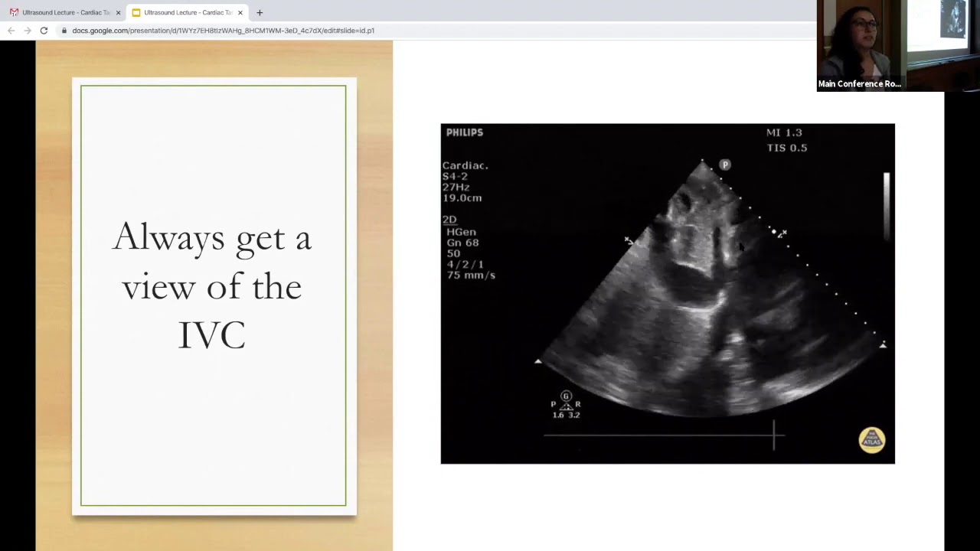The image size is (980, 551).
Task: Go forward to the next page
Action: [28, 31]
